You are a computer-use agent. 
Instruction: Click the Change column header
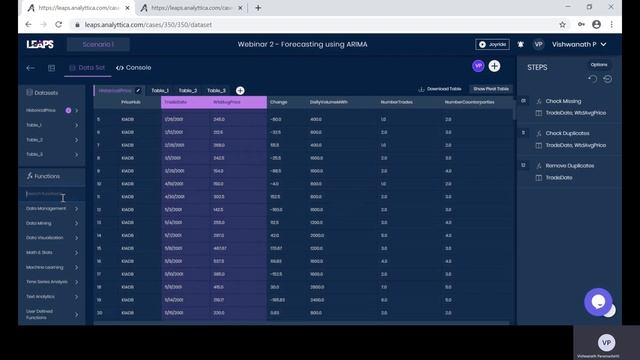coord(279,102)
